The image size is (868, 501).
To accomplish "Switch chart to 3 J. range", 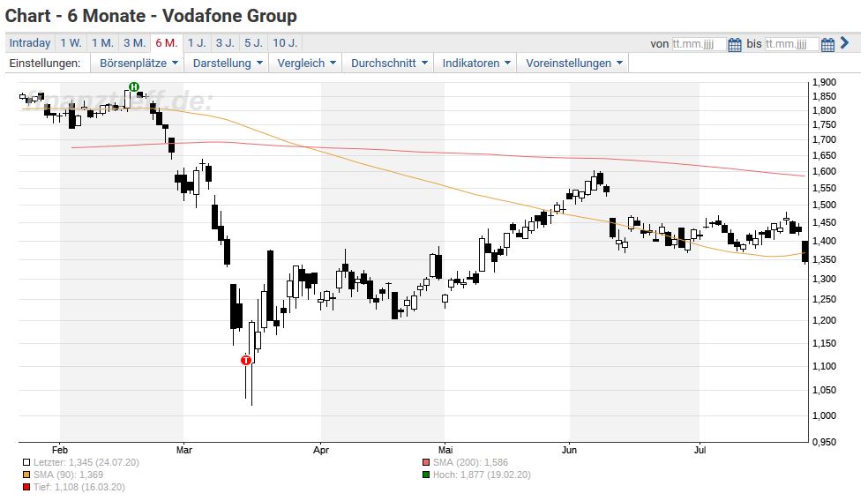I will tap(225, 43).
